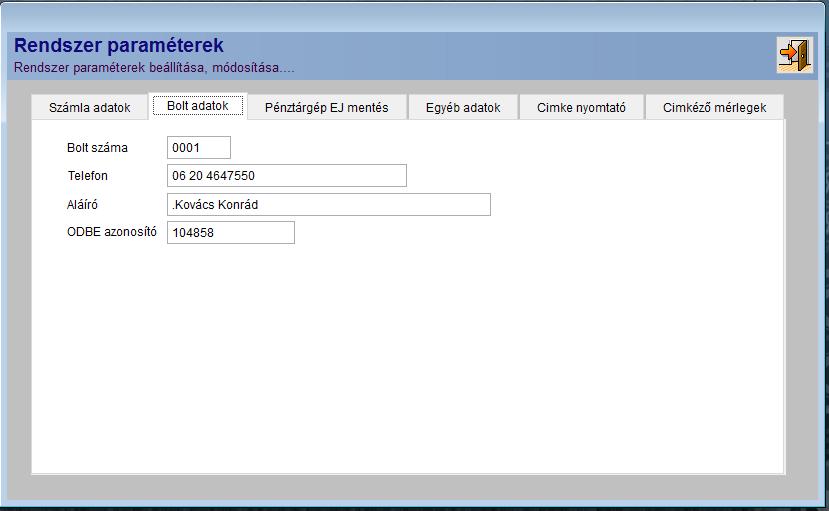Click the exit door icon

pos(795,55)
